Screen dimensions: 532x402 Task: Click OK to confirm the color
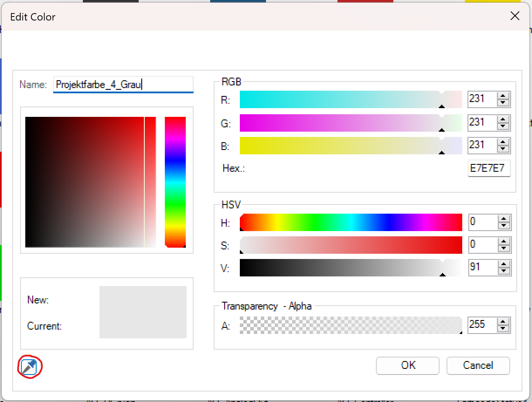pos(407,365)
